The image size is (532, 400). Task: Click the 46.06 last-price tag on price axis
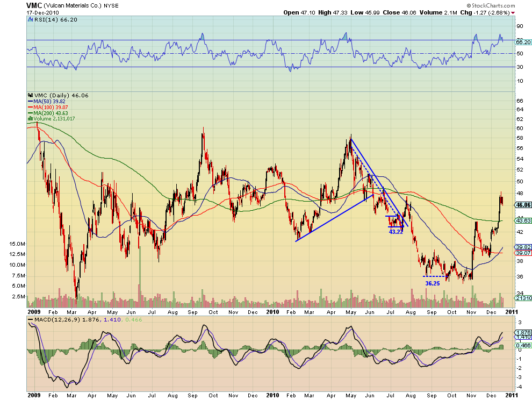tap(523, 205)
